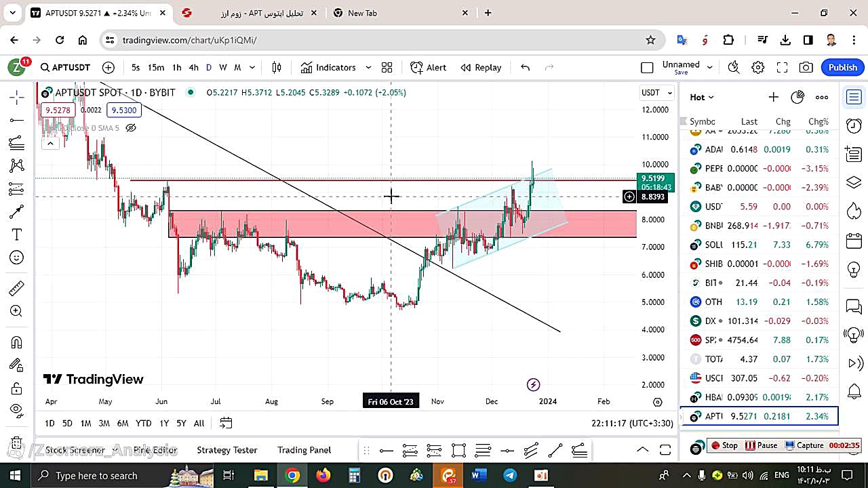Start bar Replay mode
This screenshot has height=488, width=868.
(x=481, y=67)
